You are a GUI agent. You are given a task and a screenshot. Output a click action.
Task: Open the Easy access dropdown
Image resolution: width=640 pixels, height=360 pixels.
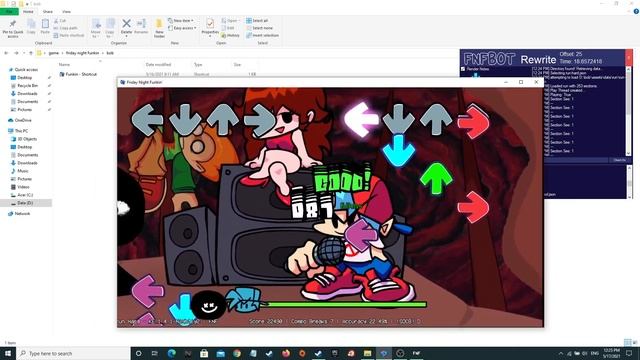click(182, 28)
